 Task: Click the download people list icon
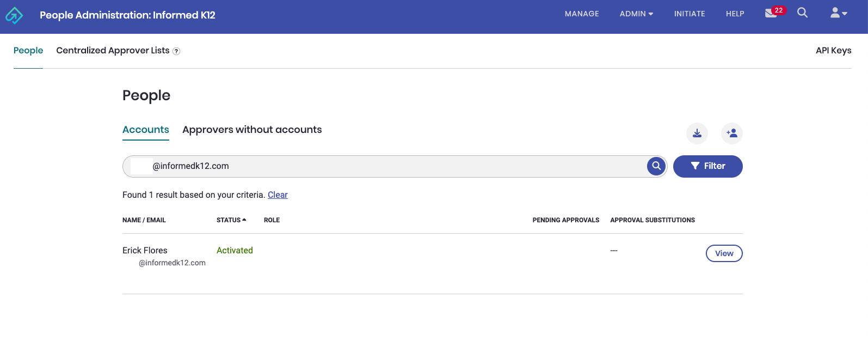[x=697, y=133]
